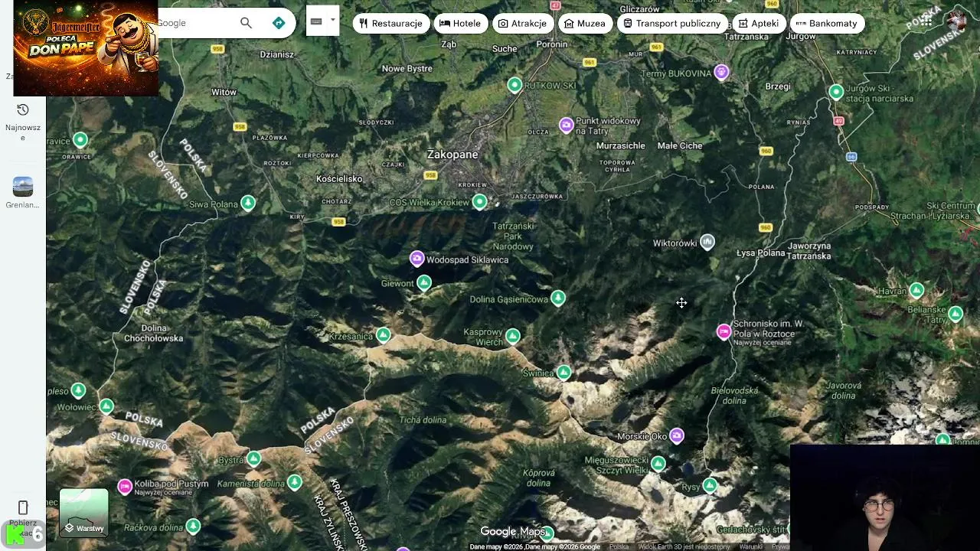Expand the keyboard input tools dropdown arrow
The image size is (980, 551).
point(332,21)
